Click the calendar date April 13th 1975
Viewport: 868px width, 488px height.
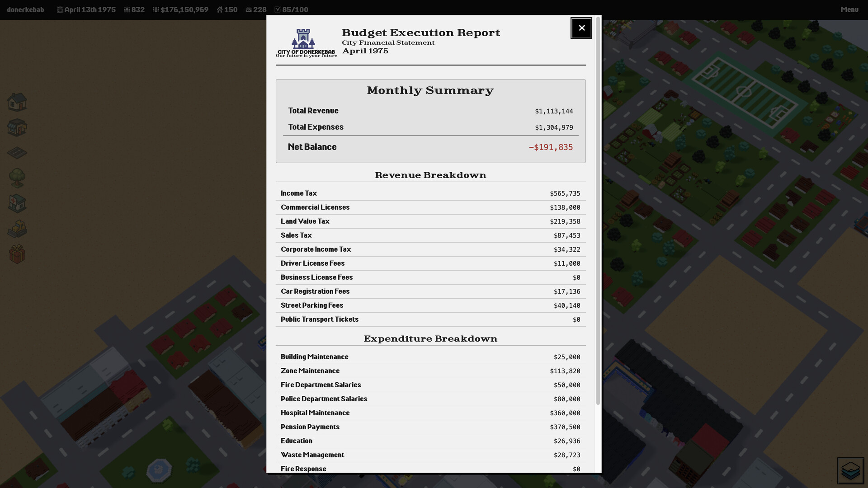(x=86, y=9)
